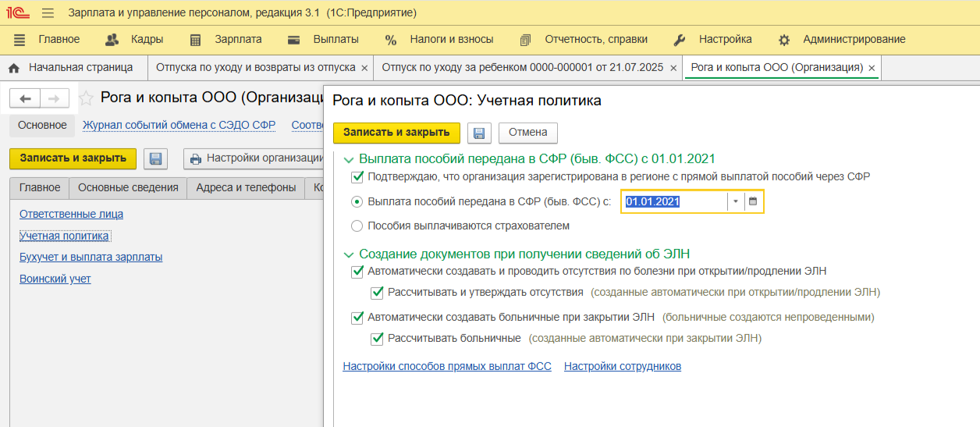Screen dimensions: 980x427
Task: Click Записать и закрыть in Учетная политика
Action: pos(396,133)
